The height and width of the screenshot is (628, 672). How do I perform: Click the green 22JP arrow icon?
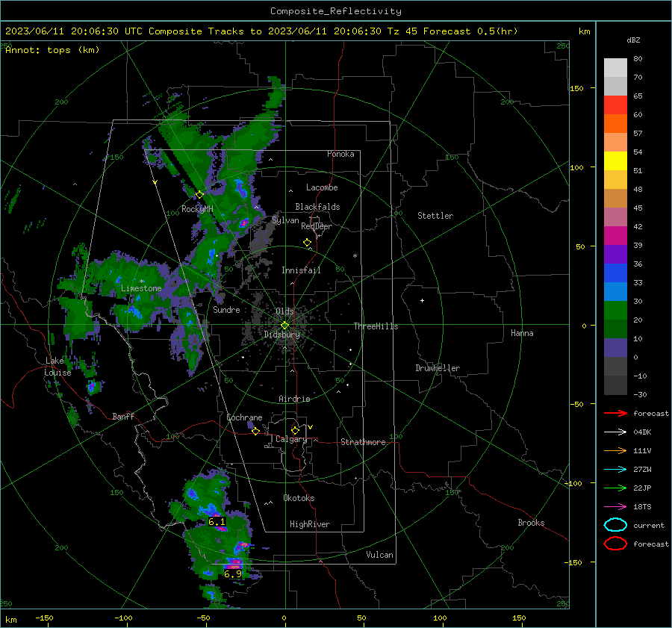pos(615,488)
